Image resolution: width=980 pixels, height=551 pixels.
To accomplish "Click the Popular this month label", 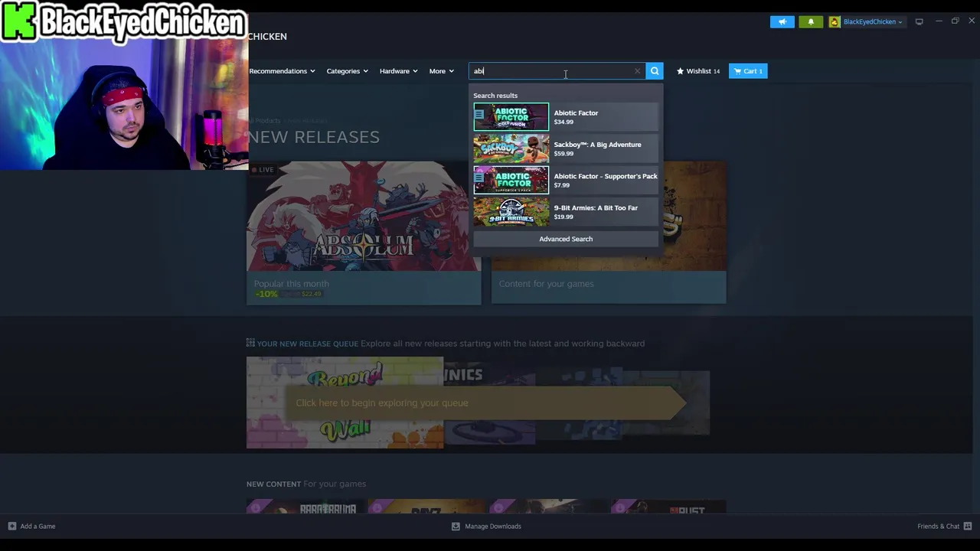I will tap(291, 283).
